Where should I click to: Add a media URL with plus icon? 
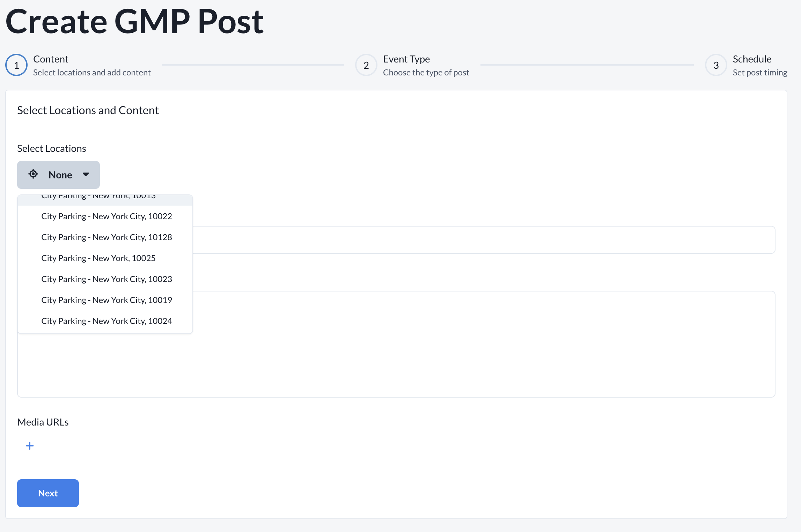click(30, 446)
